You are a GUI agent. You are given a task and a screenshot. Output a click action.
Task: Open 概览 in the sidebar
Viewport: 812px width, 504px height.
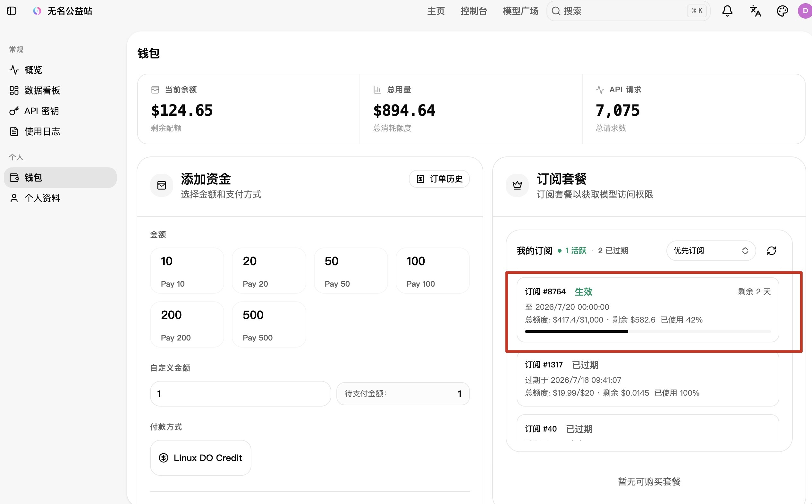pyautogui.click(x=60, y=70)
